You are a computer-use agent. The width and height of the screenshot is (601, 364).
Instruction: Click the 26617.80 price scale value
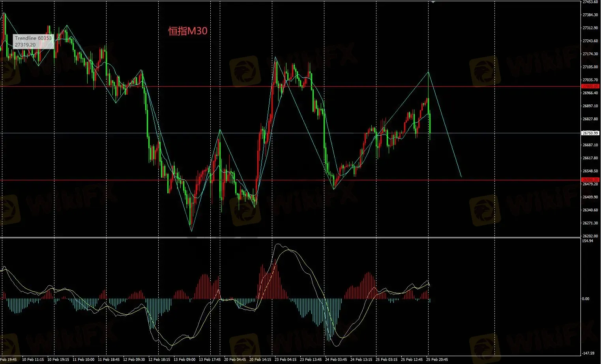[590, 158]
